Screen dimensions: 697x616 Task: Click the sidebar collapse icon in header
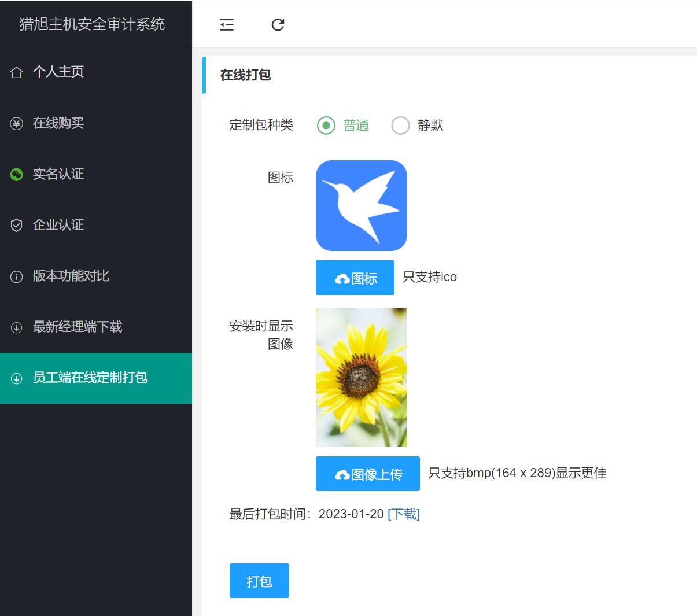(x=227, y=24)
